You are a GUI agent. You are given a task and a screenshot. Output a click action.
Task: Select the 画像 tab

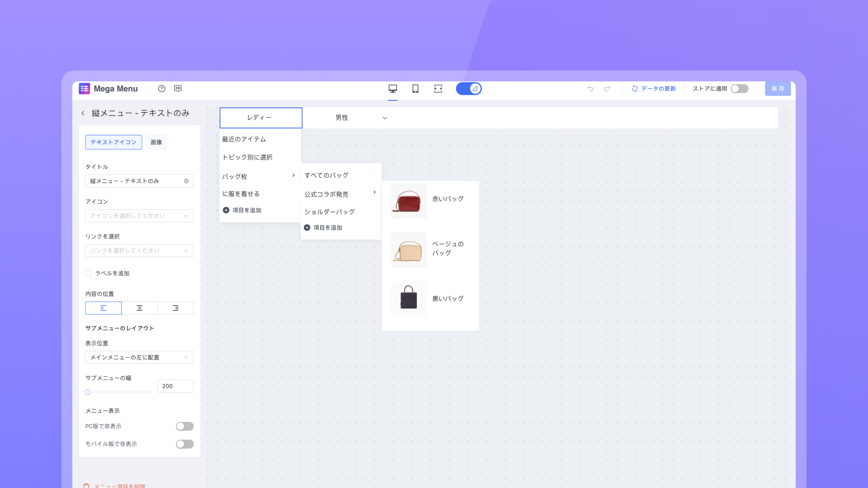coord(156,142)
